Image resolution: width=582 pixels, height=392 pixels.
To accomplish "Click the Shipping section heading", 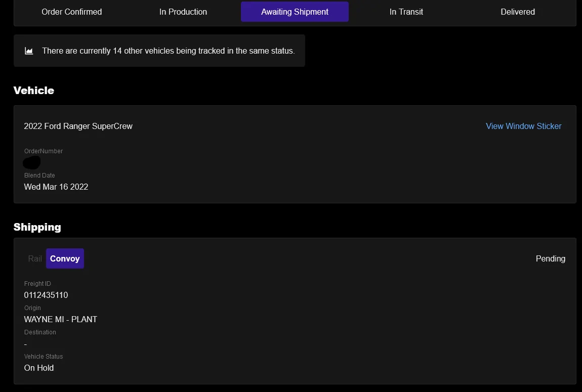I will tap(37, 227).
